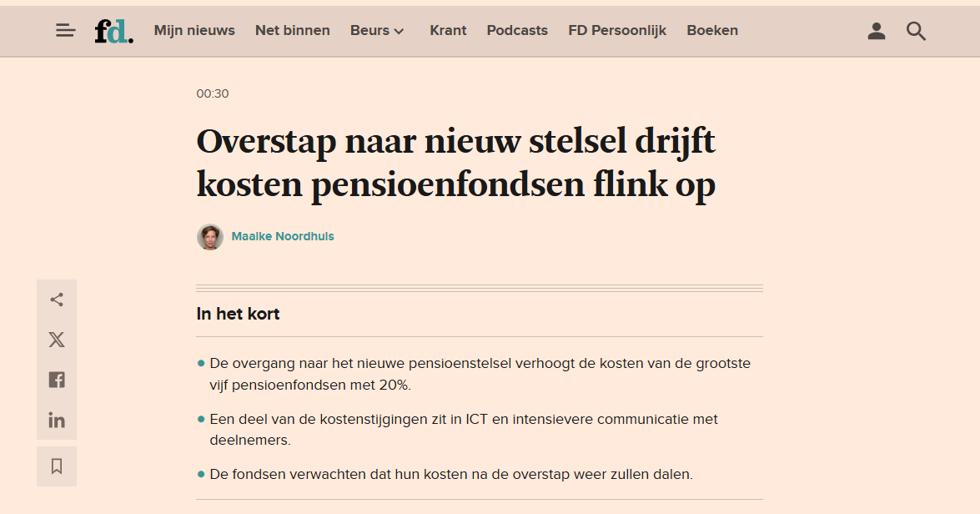This screenshot has height=514, width=980.
Task: Open search with magnifier icon
Action: point(916,31)
